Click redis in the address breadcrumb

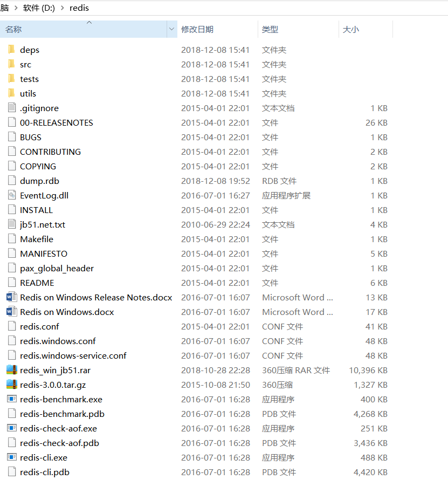(79, 8)
